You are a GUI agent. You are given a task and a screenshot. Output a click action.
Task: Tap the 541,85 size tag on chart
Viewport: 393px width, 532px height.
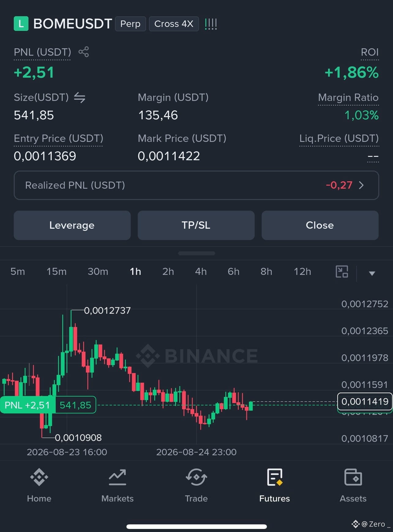point(76,405)
